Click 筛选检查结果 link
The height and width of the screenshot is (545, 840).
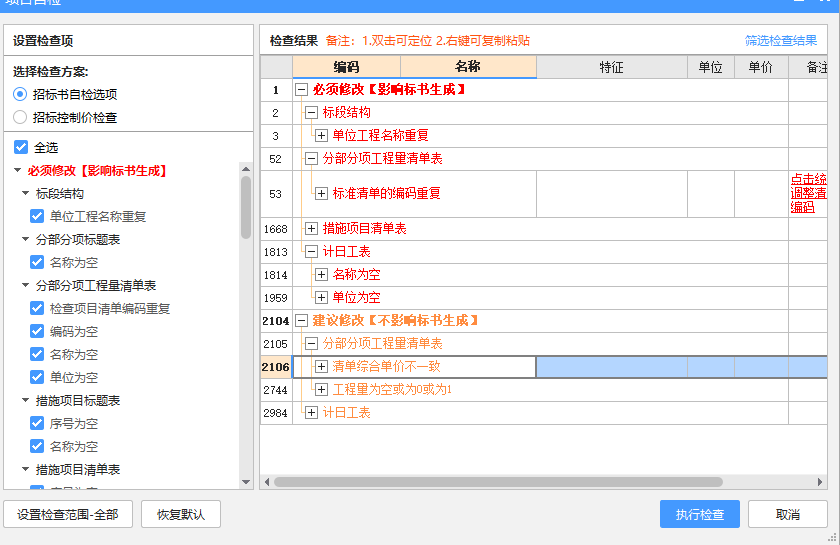[x=781, y=41]
